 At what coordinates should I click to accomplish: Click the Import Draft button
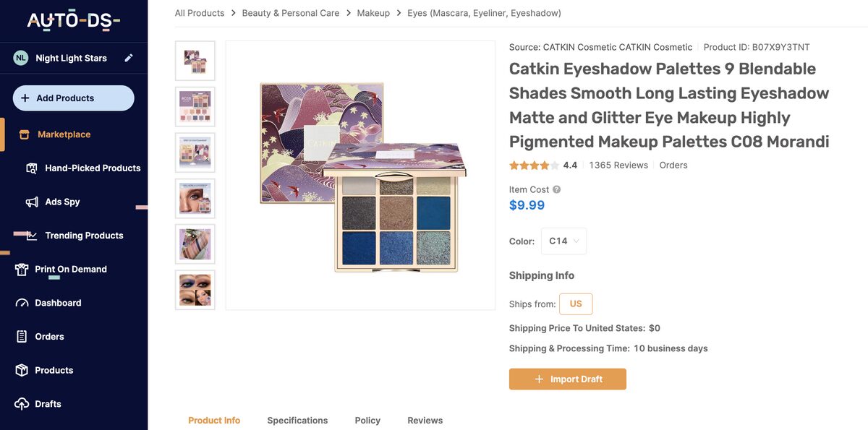(567, 378)
